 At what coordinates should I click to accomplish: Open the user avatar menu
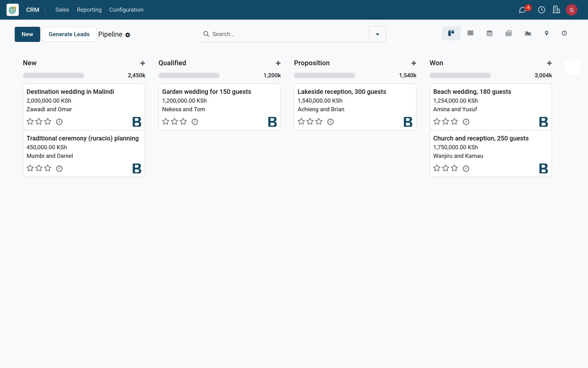point(571,10)
